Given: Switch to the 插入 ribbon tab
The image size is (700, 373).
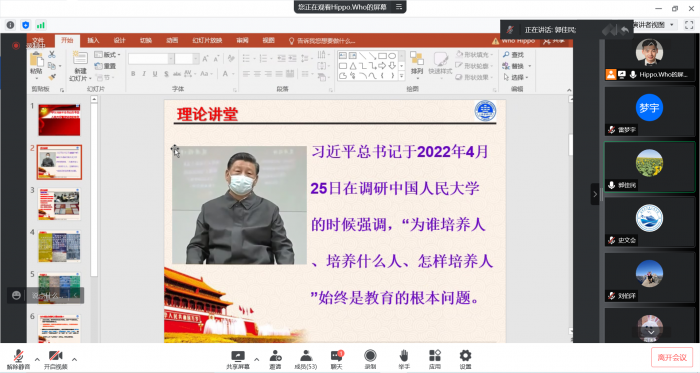Looking at the screenshot, I should 93,41.
